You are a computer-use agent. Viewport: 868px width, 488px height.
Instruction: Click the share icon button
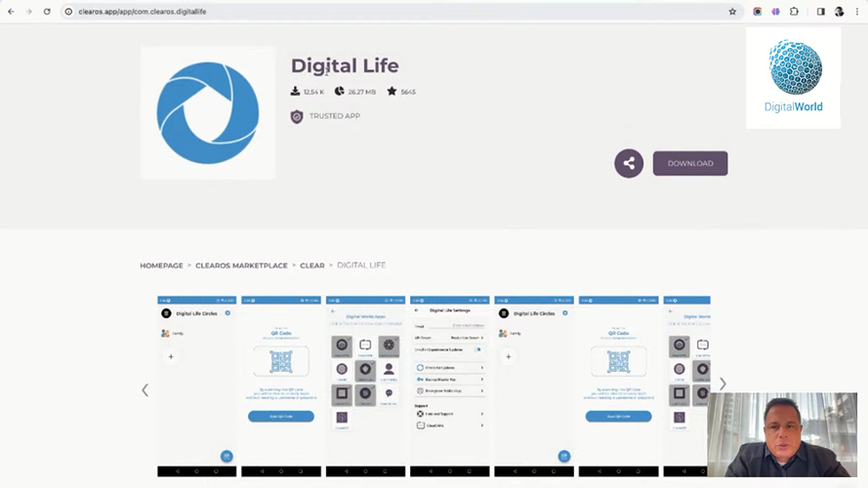click(629, 163)
